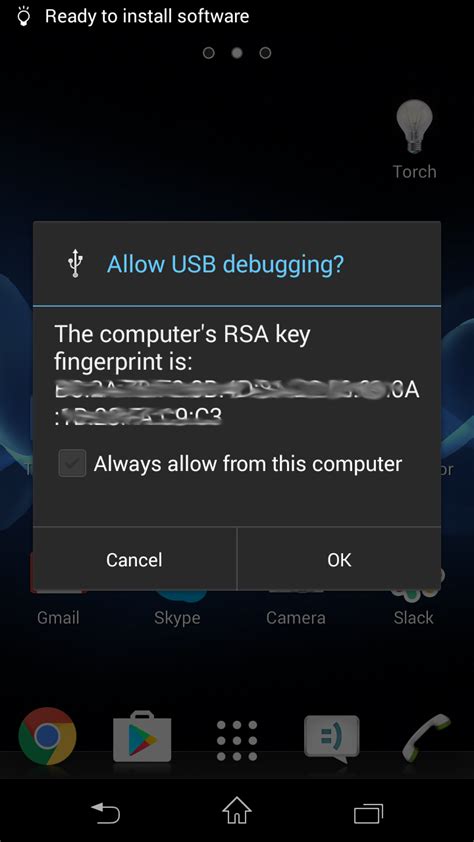This screenshot has width=474, height=842.
Task: Select the first home screen page dot
Action: click(209, 53)
